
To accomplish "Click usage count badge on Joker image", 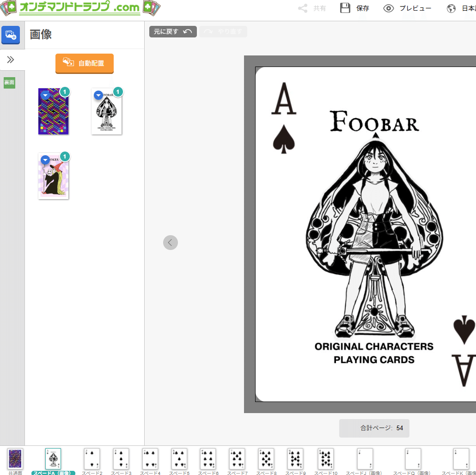I will 65,156.
